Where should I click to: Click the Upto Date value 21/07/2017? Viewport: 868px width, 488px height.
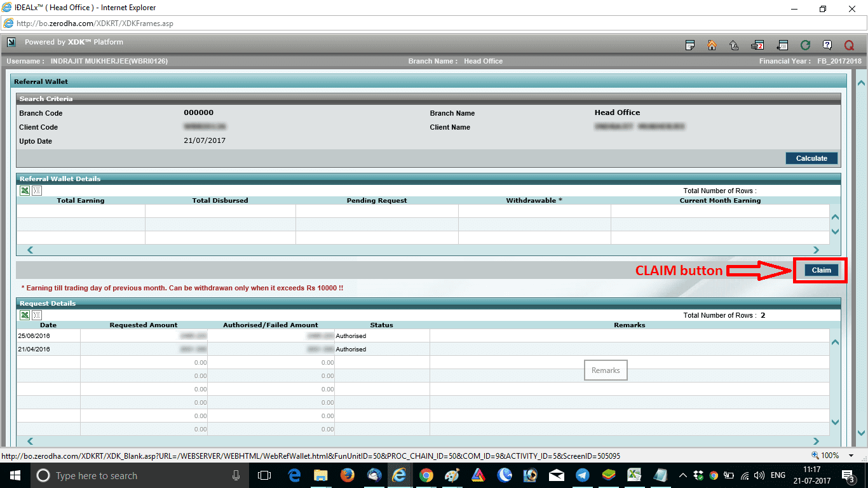tap(205, 140)
